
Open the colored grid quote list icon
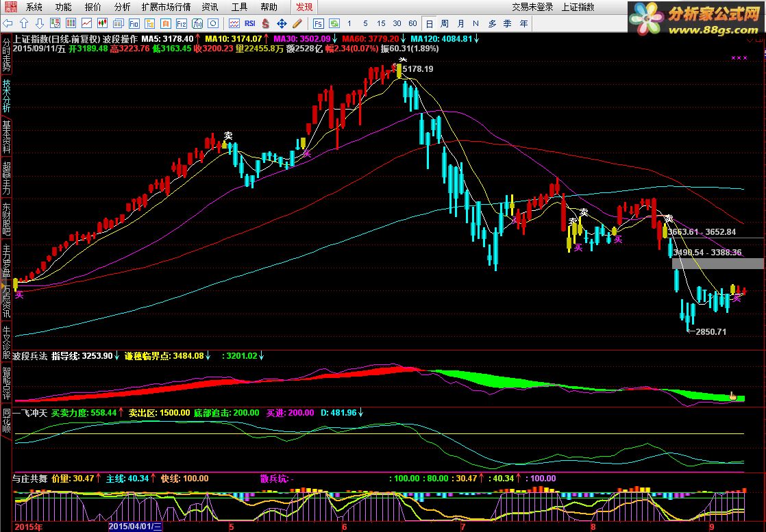click(x=71, y=23)
